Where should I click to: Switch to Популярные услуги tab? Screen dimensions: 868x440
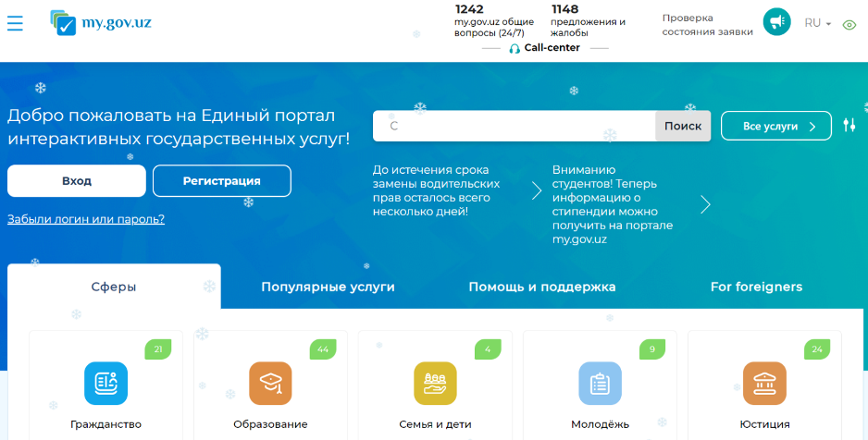[x=328, y=287]
